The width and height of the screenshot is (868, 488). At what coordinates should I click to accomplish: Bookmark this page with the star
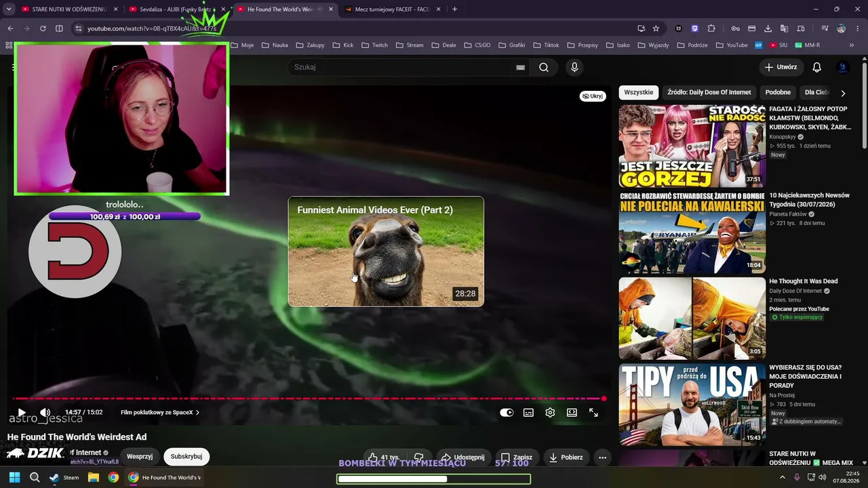click(656, 28)
